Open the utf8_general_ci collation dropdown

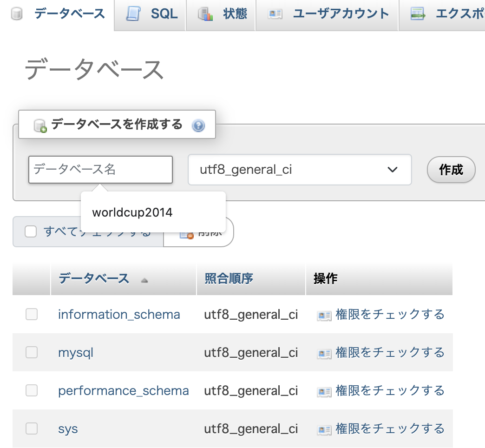[300, 170]
